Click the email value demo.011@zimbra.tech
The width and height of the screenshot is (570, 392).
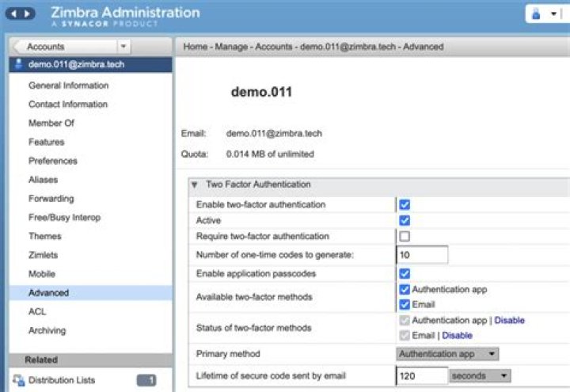(x=274, y=134)
